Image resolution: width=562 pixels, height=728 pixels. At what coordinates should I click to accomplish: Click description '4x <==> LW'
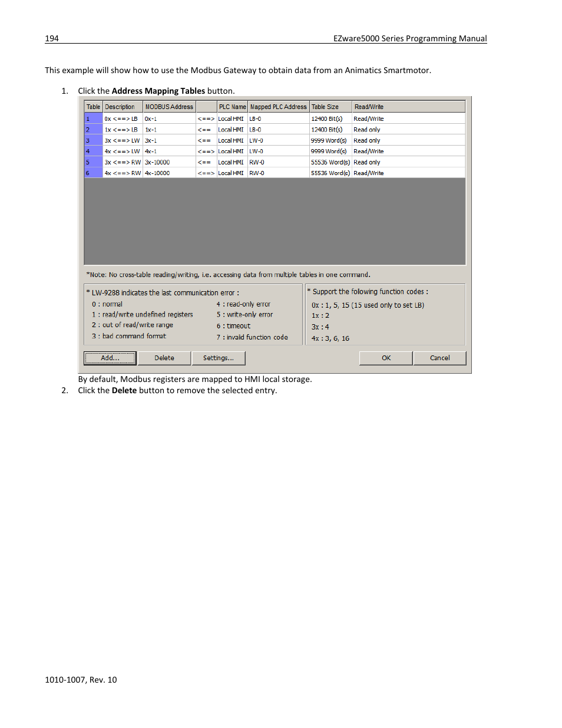tap(122, 151)
